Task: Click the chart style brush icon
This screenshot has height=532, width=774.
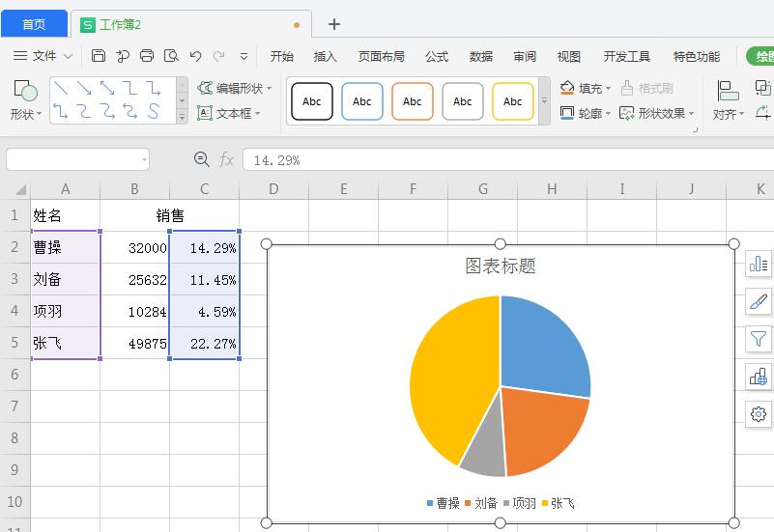Action: click(759, 301)
